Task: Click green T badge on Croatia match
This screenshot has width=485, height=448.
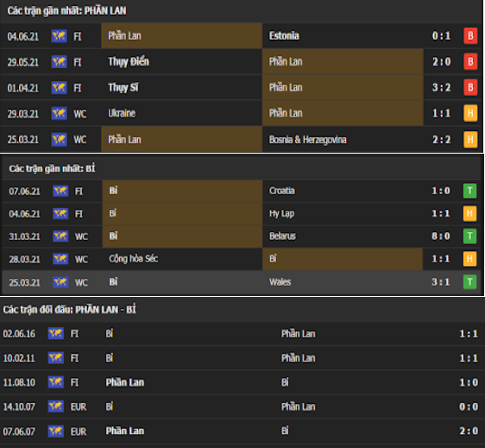Action: pyautogui.click(x=469, y=191)
